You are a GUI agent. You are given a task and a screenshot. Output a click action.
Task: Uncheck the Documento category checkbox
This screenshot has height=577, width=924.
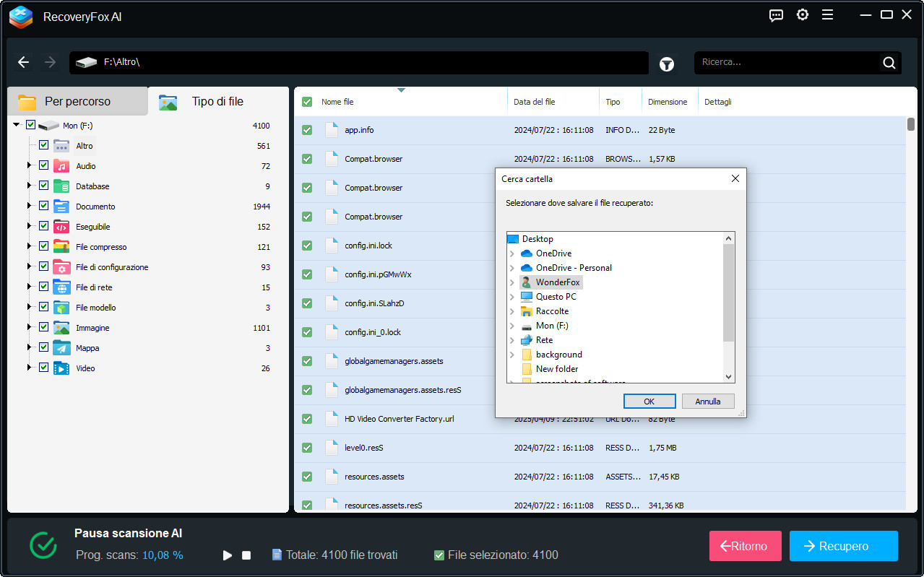click(x=43, y=206)
